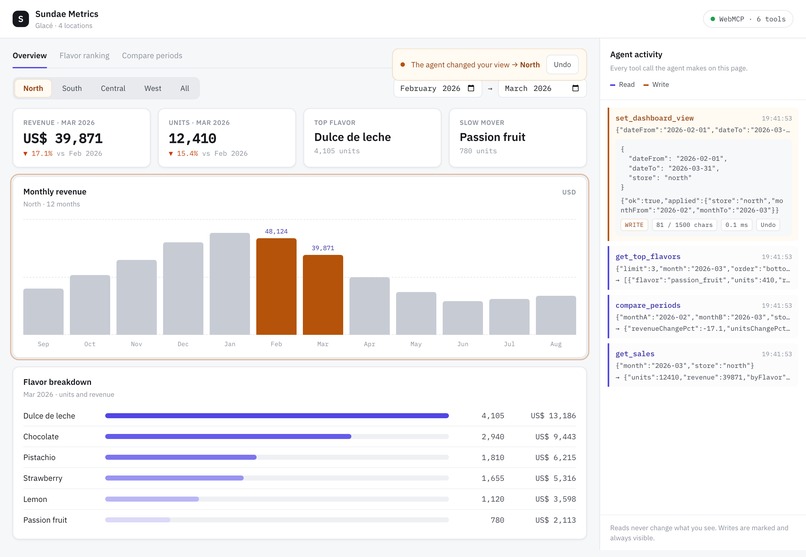Click the Lemon progress bar
The width and height of the screenshot is (806, 557).
[277, 499]
